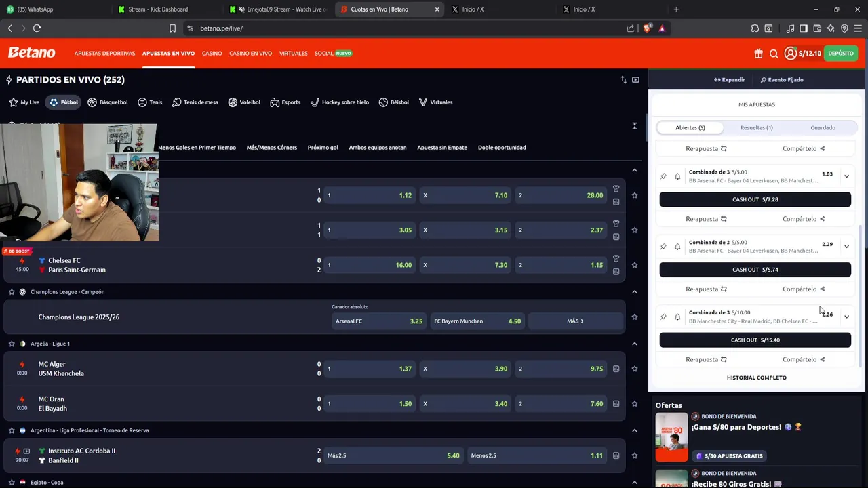The image size is (868, 488).
Task: Switch to the Resueltas (1) tab
Action: (x=756, y=127)
